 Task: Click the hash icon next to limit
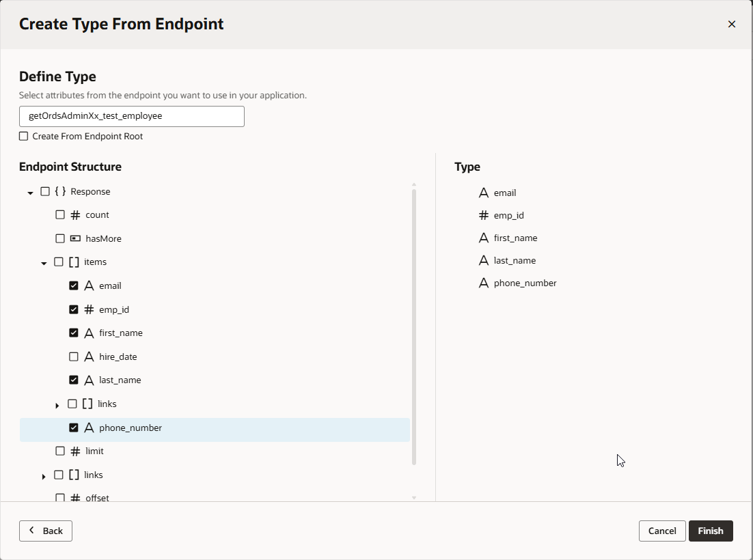tap(75, 451)
